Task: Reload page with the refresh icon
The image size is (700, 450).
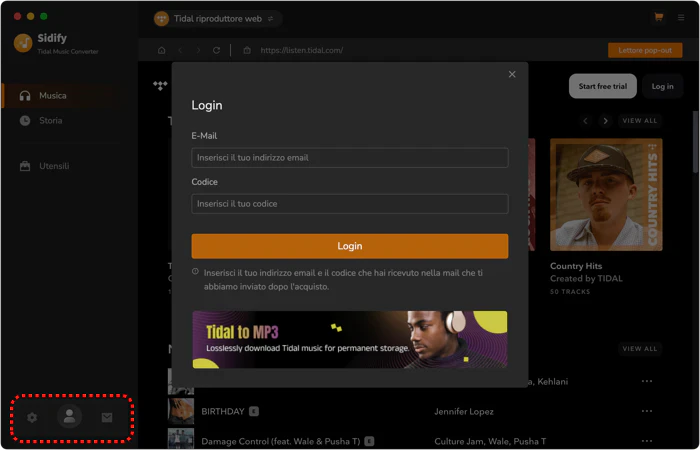Action: click(x=217, y=50)
